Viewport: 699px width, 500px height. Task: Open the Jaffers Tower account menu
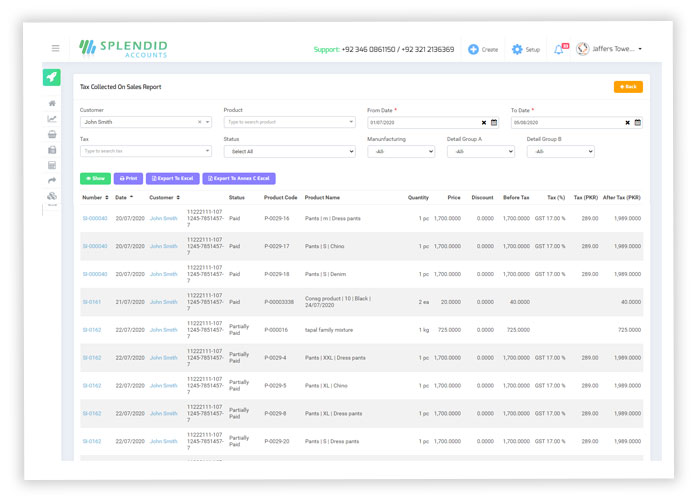click(610, 49)
